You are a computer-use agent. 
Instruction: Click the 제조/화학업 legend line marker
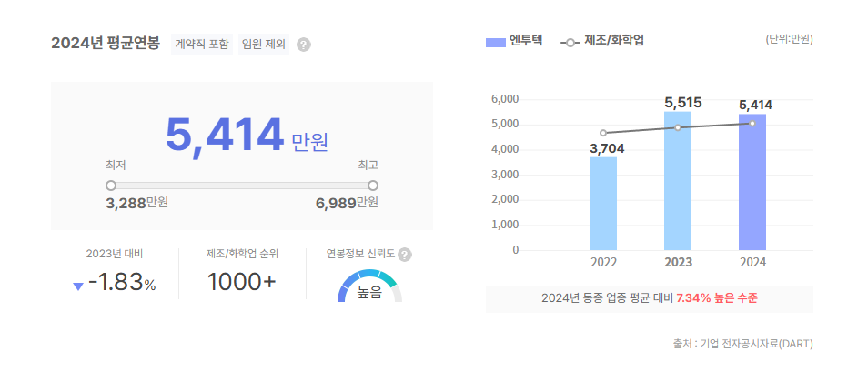click(570, 42)
